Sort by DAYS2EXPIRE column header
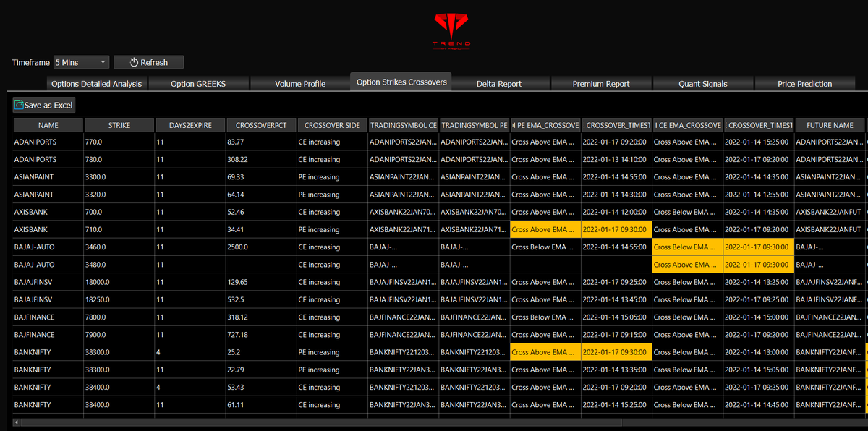The height and width of the screenshot is (431, 868). pos(190,125)
